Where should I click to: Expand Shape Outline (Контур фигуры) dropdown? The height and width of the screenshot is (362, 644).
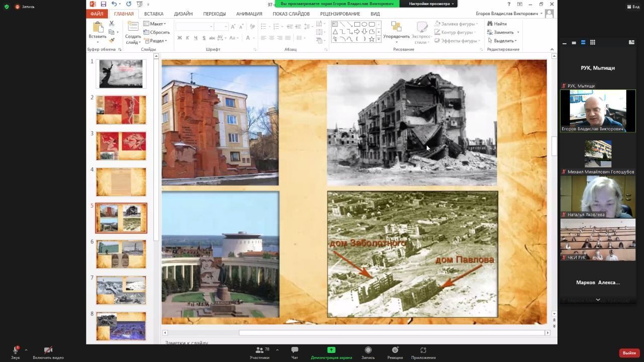[456, 32]
